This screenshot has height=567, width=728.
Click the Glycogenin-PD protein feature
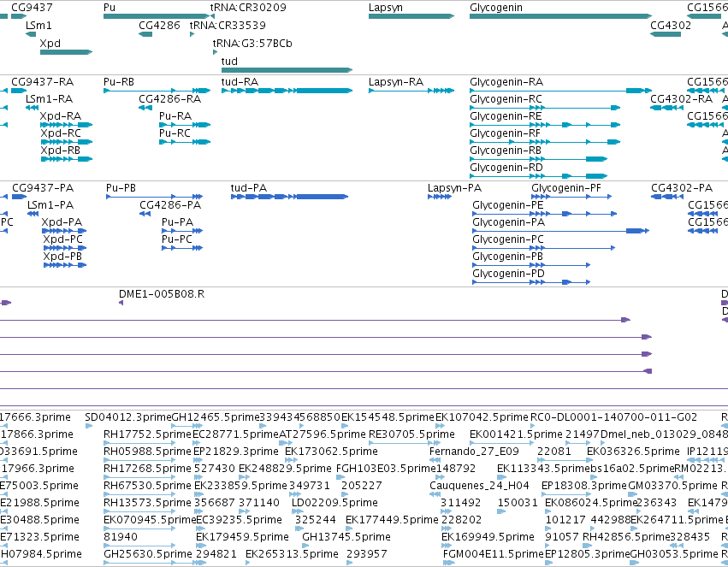click(x=531, y=282)
